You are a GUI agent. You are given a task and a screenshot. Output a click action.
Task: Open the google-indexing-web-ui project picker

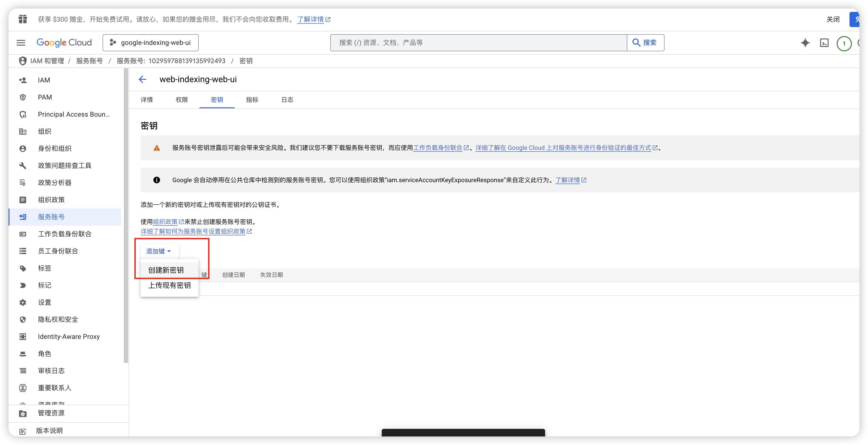(150, 43)
